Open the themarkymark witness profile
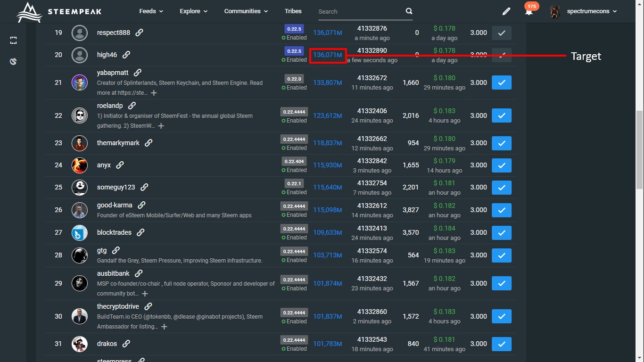Image resolution: width=644 pixels, height=362 pixels. pyautogui.click(x=118, y=143)
